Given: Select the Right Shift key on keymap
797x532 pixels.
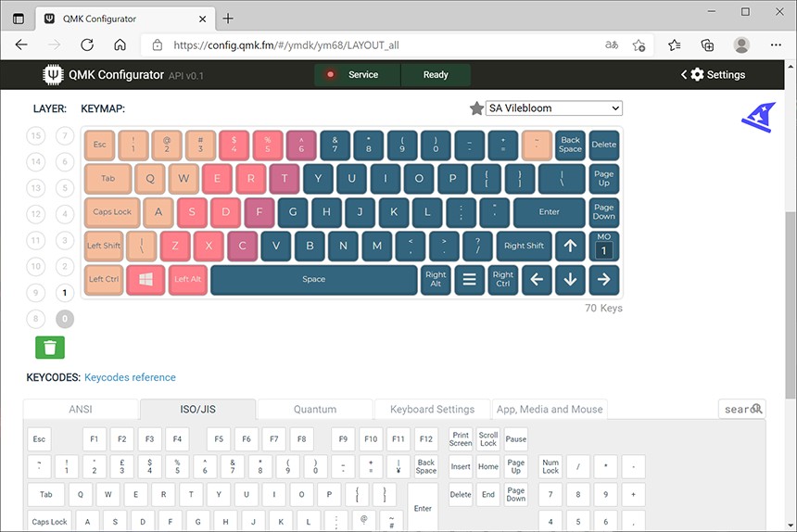Looking at the screenshot, I should tap(524, 246).
